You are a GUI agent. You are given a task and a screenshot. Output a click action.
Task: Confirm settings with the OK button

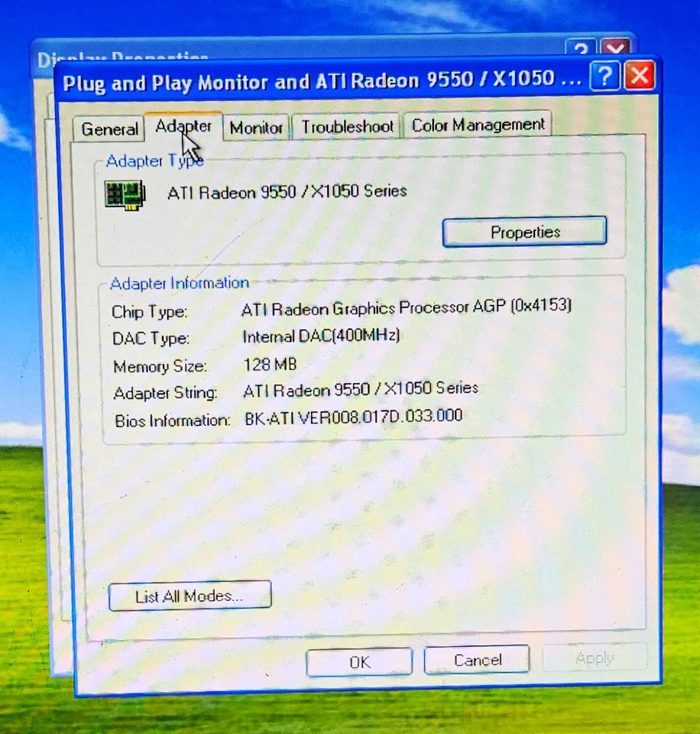[358, 661]
